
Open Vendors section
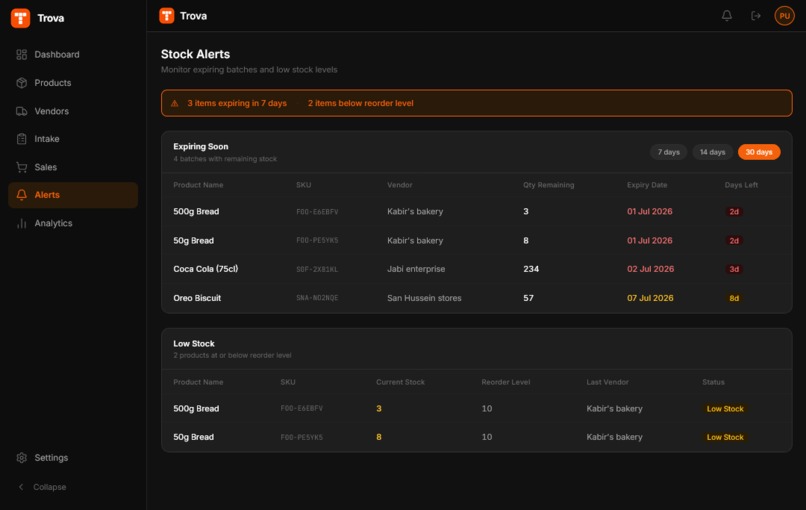coord(73,111)
